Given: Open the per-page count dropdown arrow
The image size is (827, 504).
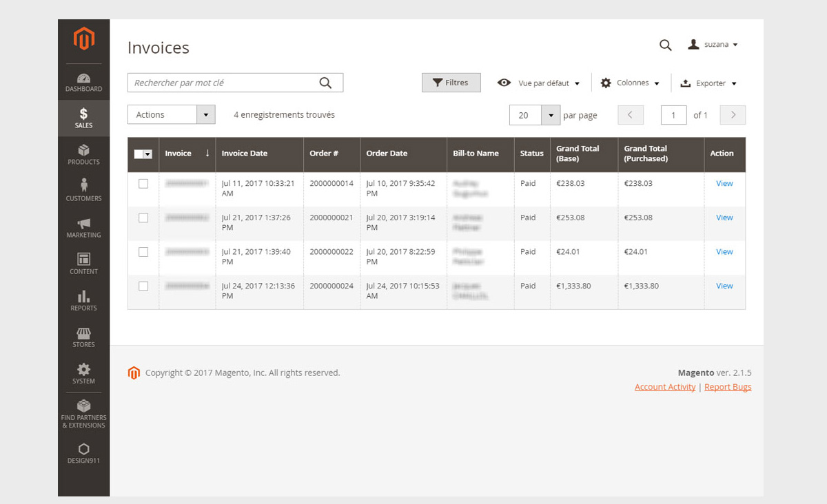Looking at the screenshot, I should coord(550,115).
